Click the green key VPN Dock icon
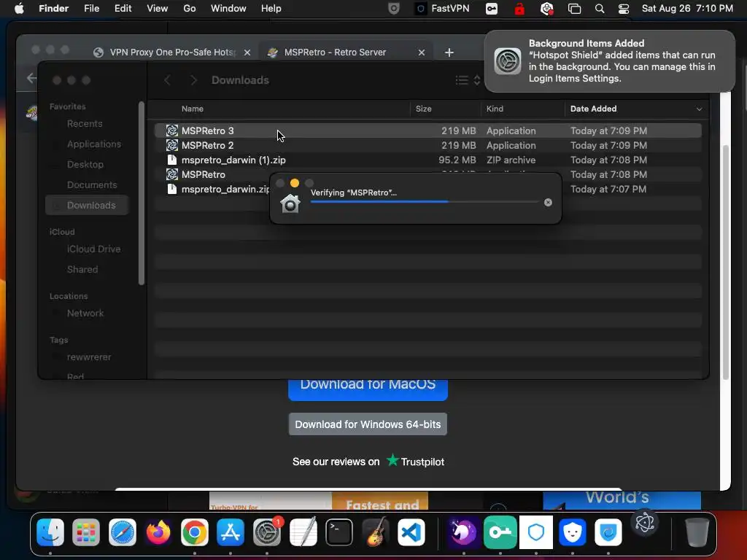 [x=500, y=532]
